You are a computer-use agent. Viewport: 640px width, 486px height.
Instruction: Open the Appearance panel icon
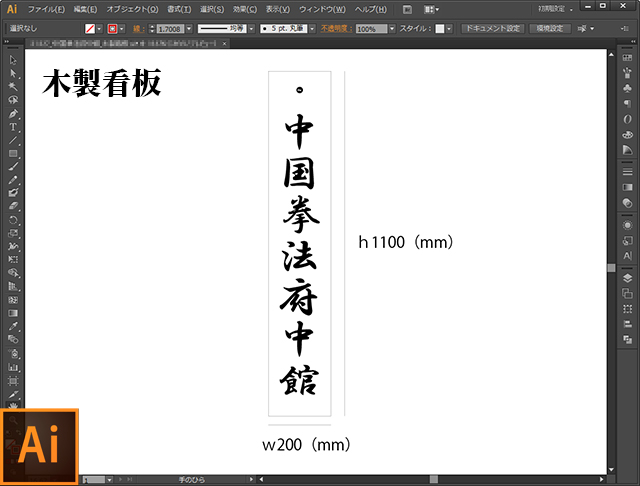[x=627, y=225]
